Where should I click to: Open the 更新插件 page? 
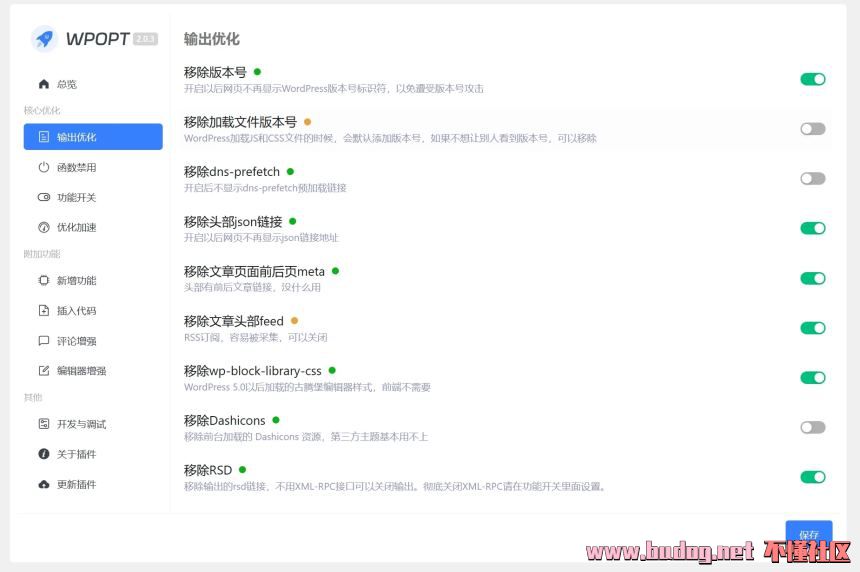point(93,484)
